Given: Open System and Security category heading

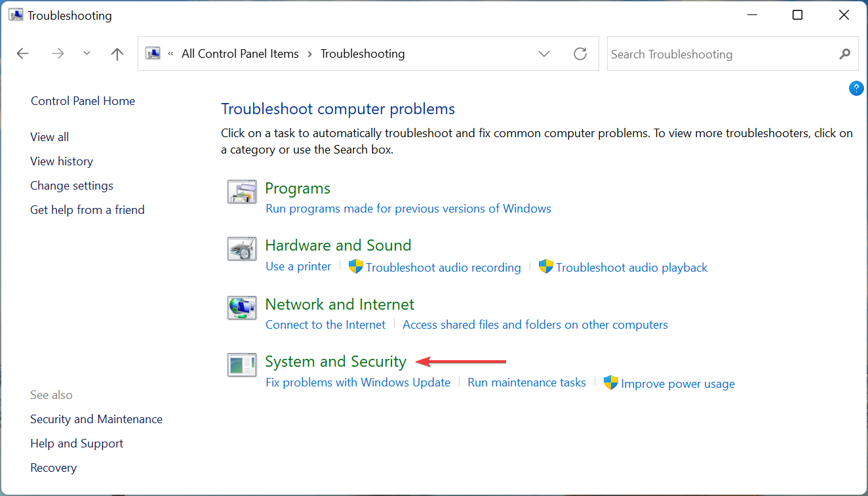Looking at the screenshot, I should (336, 362).
